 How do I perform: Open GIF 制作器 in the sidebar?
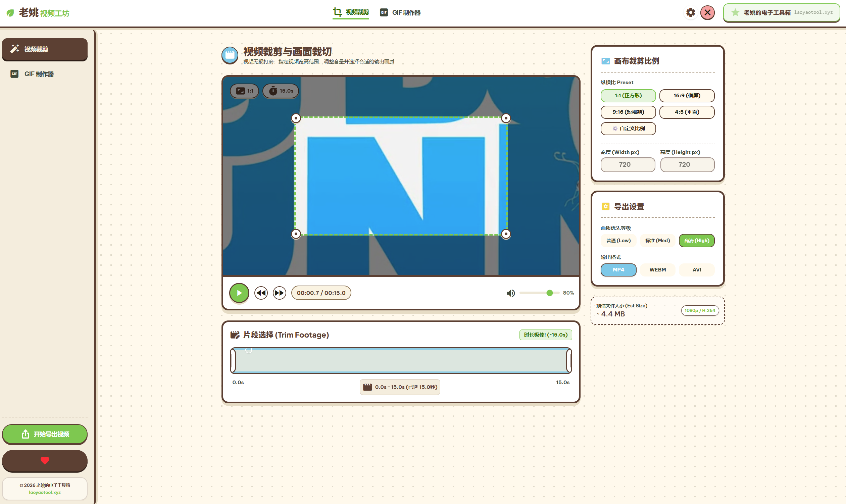click(x=45, y=74)
